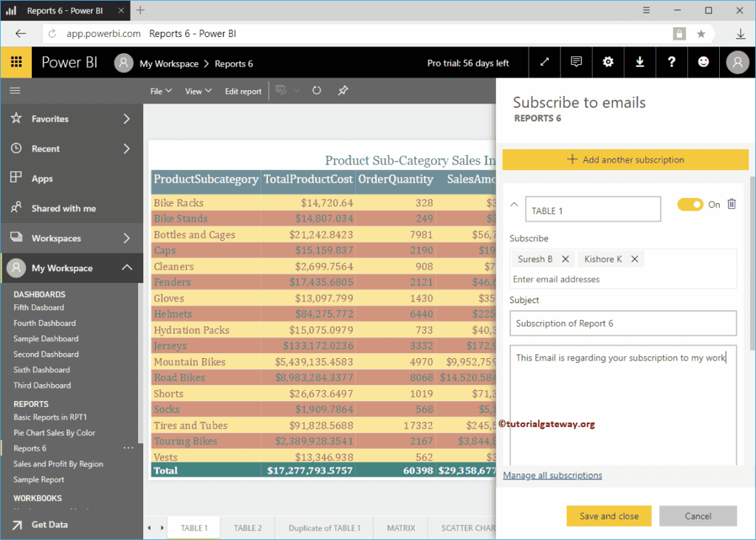Open the settings gear icon
756x540 pixels.
608,63
